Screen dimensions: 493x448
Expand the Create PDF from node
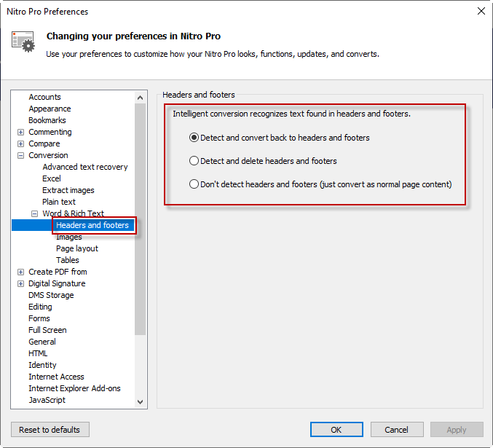[x=21, y=272]
